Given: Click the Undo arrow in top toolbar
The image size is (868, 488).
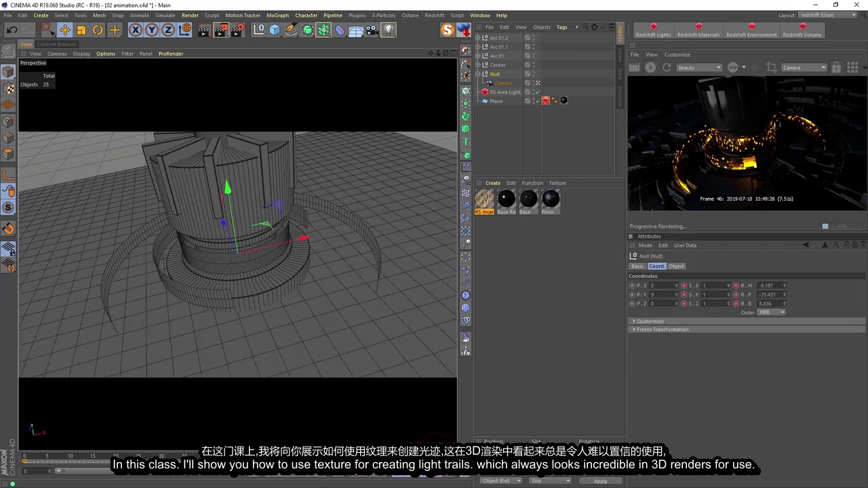Looking at the screenshot, I should tap(12, 30).
